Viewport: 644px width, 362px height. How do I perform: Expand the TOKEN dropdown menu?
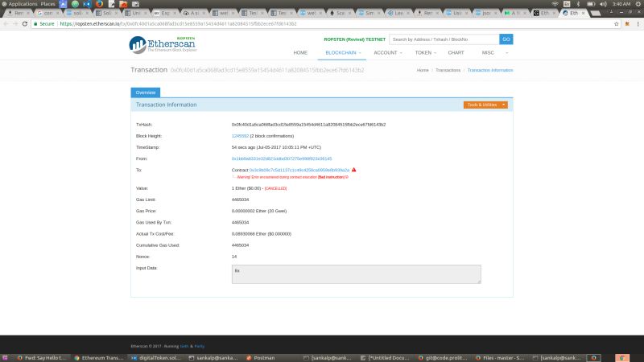[x=426, y=52]
